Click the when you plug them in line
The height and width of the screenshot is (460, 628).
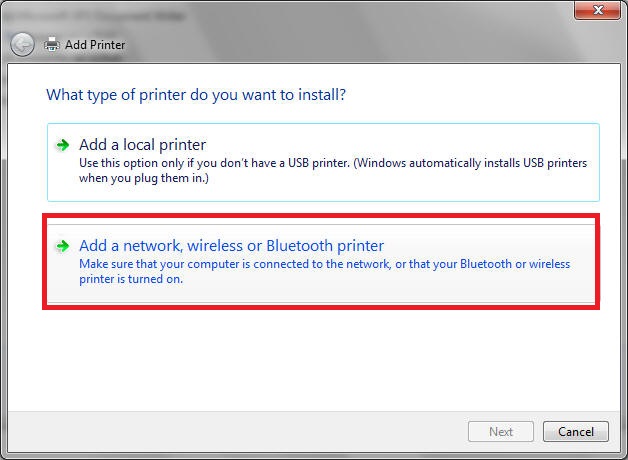tap(144, 178)
